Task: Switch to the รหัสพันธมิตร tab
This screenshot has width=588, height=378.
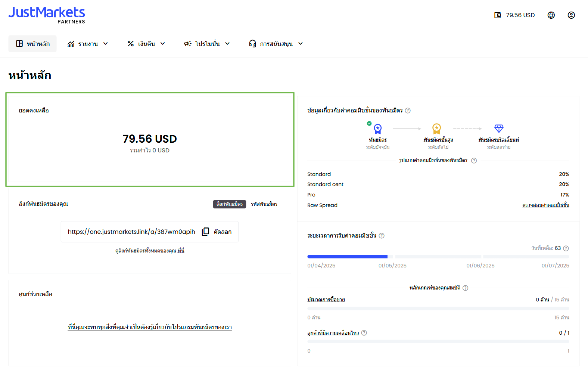Action: pyautogui.click(x=264, y=204)
